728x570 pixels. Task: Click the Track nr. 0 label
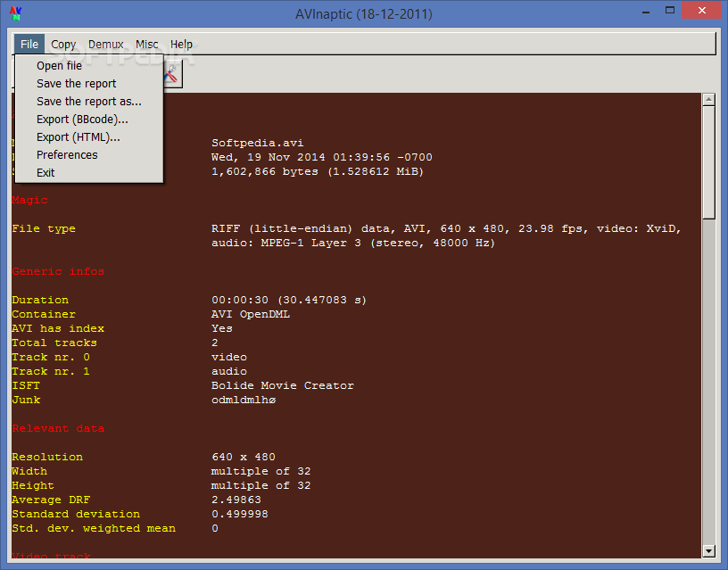(51, 358)
